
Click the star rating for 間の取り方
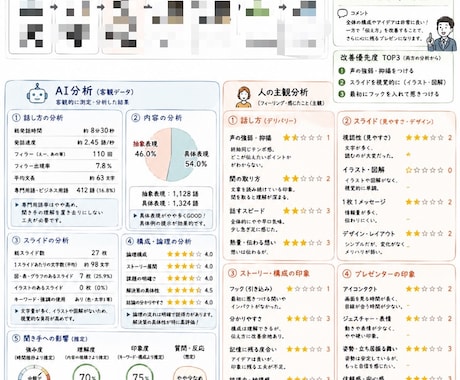(303, 179)
